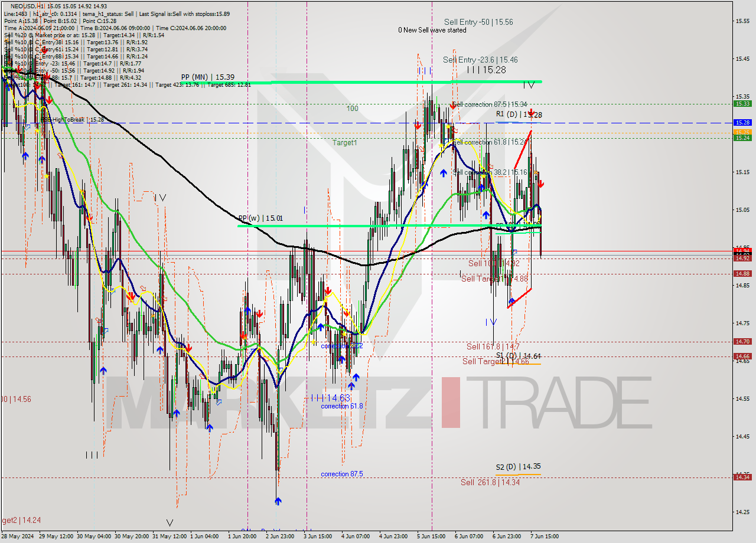Click the 14.25 price scale value

point(742,512)
